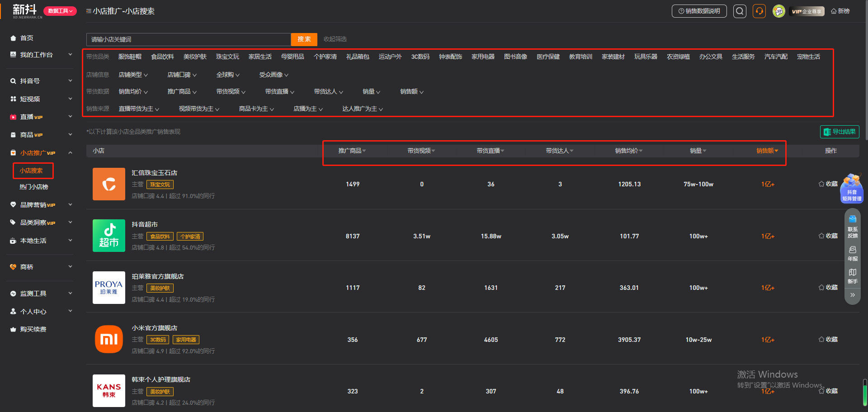Viewport: 868px width, 412px height.
Task: Sort by 销售均价 column header
Action: (x=629, y=151)
